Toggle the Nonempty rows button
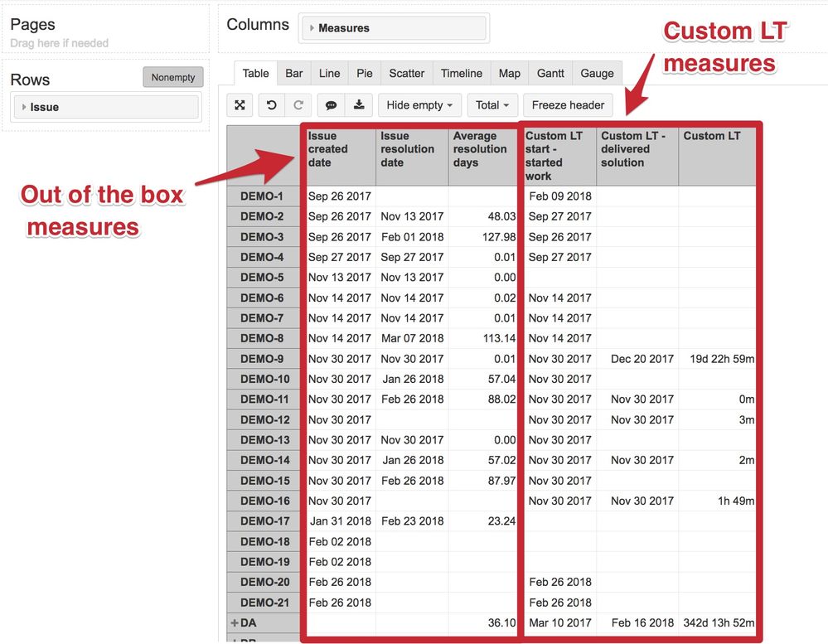 point(173,77)
